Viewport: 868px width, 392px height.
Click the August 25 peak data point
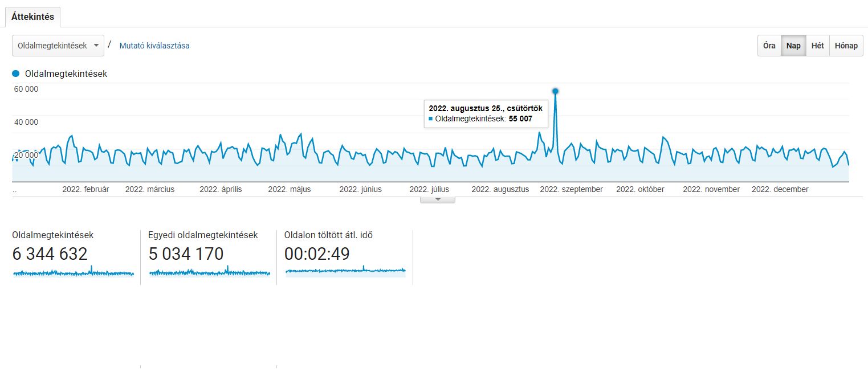[555, 91]
